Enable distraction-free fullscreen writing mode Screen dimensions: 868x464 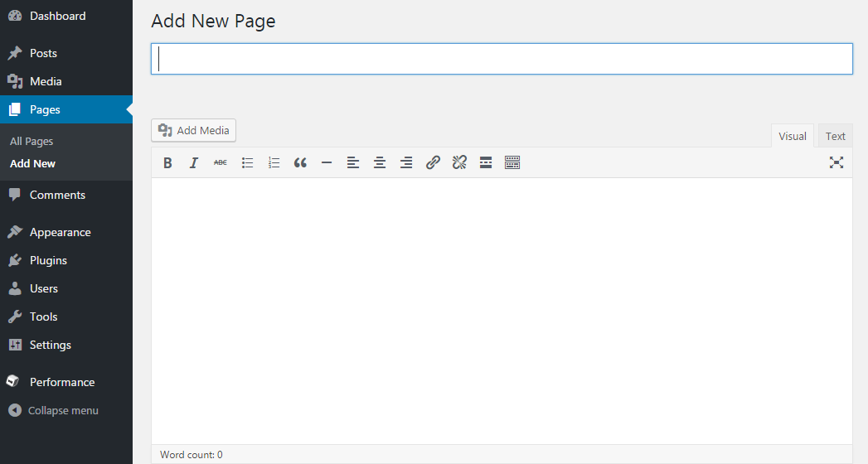click(x=836, y=162)
